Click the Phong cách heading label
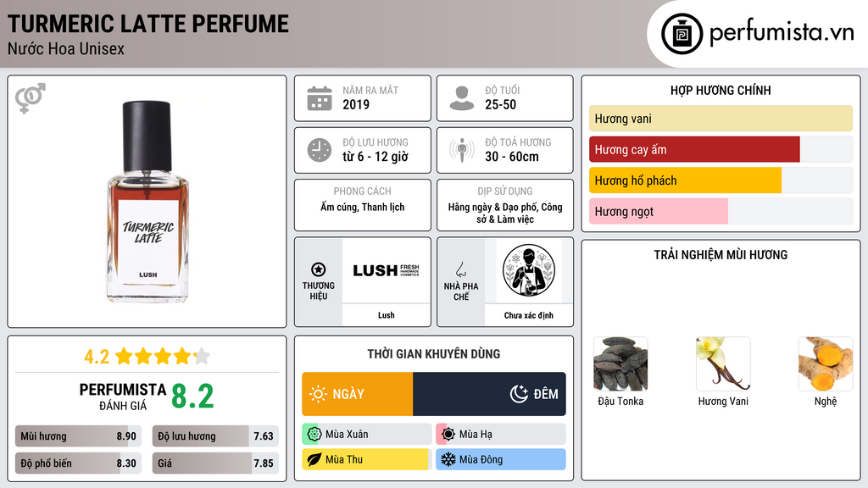Viewport: 868px width, 488px height. tap(362, 191)
